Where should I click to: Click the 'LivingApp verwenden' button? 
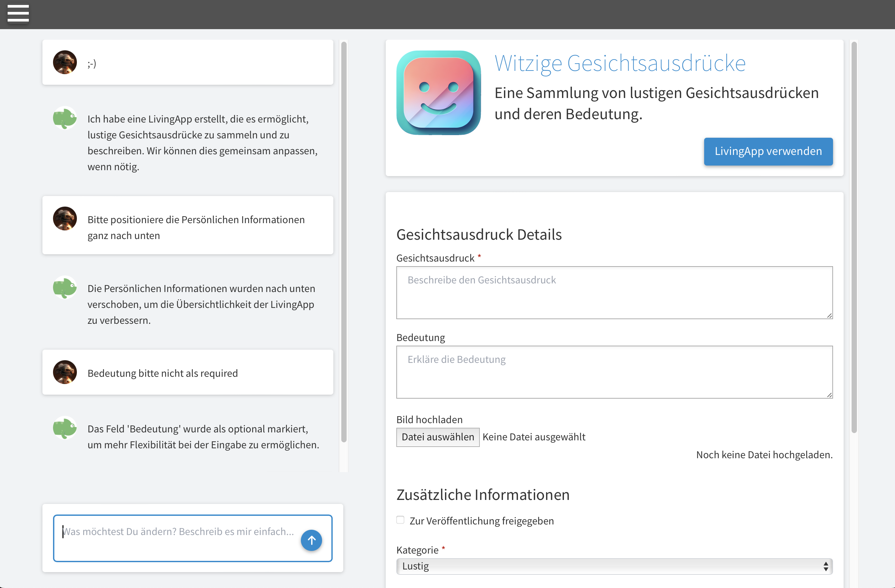pyautogui.click(x=768, y=151)
